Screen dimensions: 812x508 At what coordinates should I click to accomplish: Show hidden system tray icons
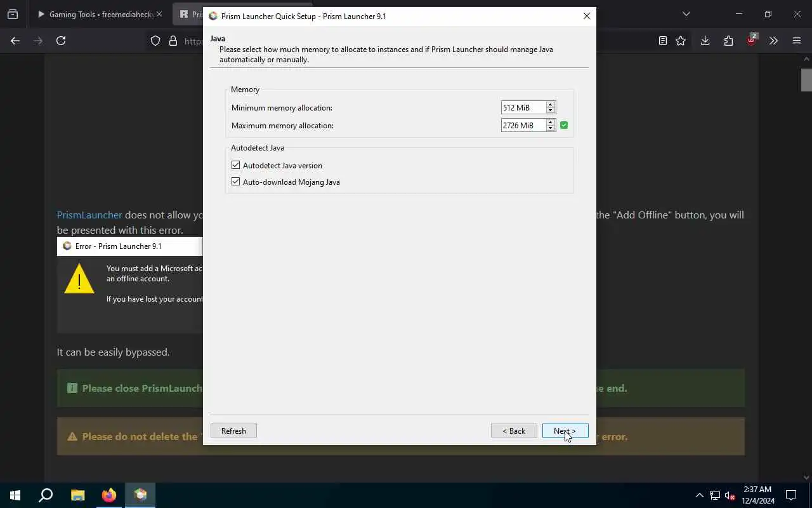tap(699, 495)
